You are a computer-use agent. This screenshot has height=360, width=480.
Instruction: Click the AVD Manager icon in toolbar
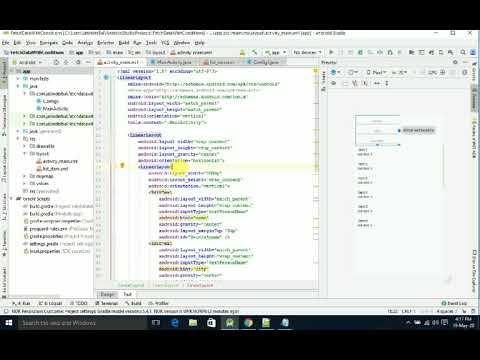coord(441,52)
